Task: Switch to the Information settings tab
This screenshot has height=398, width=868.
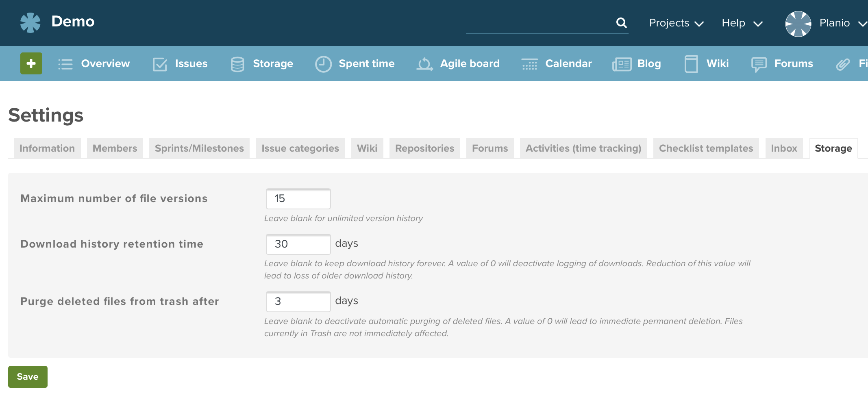Action: [x=47, y=148]
